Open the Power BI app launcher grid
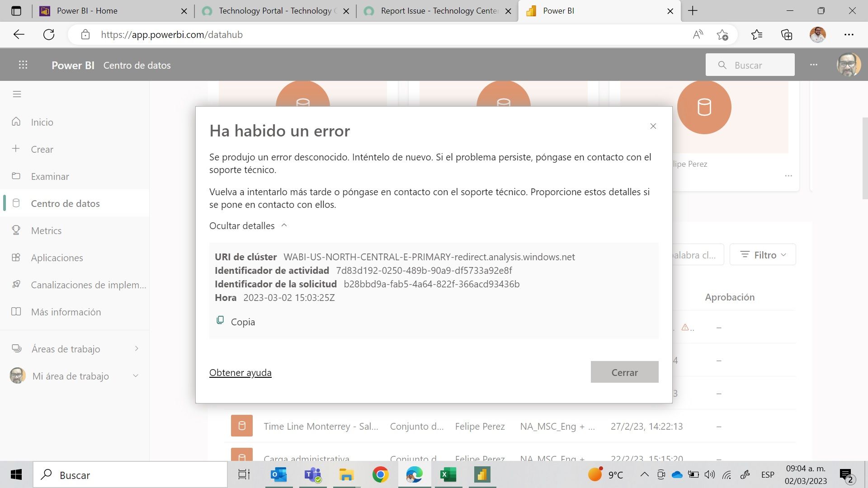This screenshot has height=488, width=868. pyautogui.click(x=23, y=65)
